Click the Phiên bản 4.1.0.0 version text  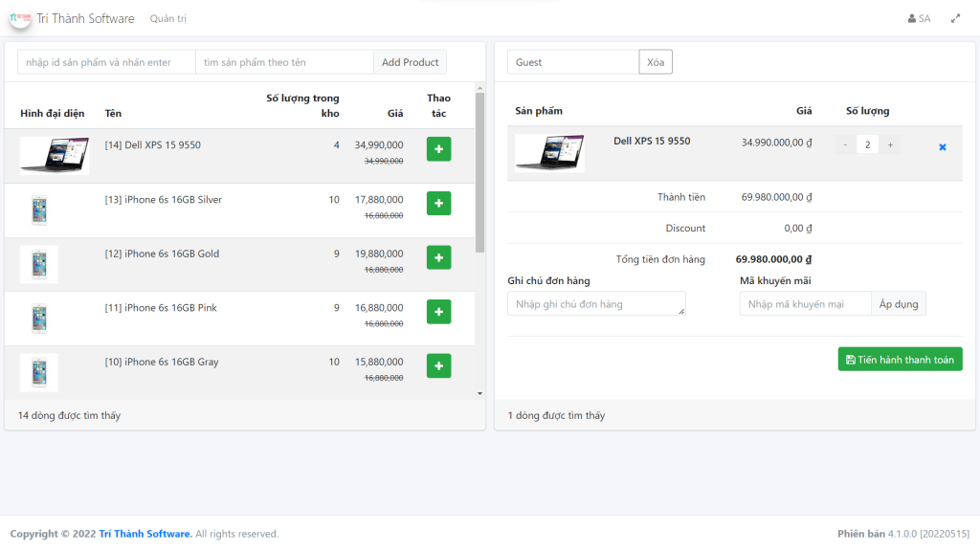pos(903,534)
